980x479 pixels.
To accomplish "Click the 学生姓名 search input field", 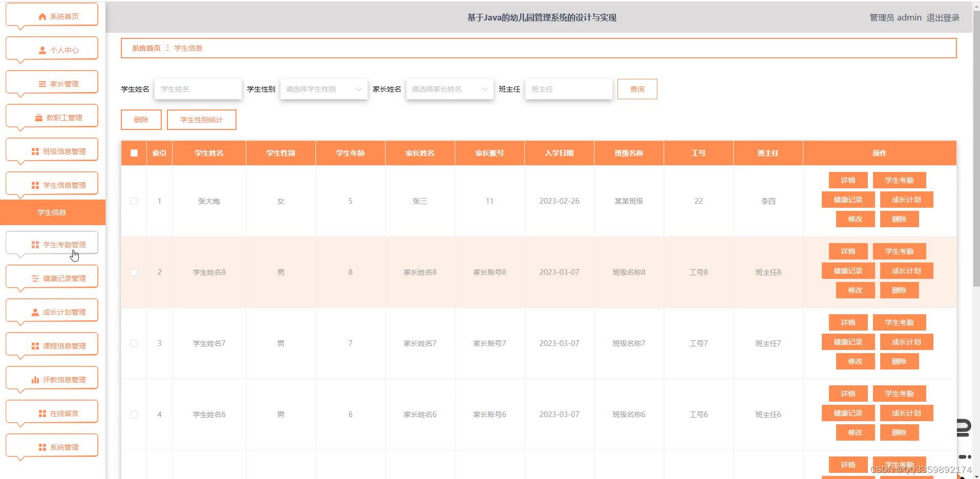I will 198,89.
